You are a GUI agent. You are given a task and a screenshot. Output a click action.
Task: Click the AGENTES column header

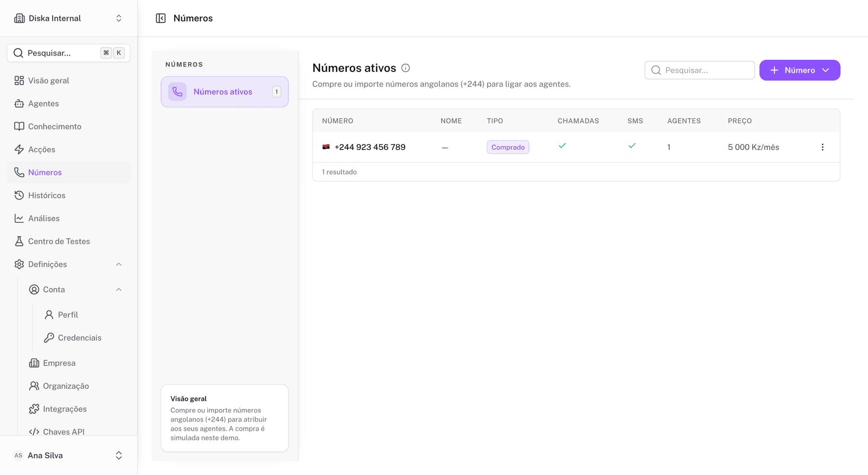[684, 121]
